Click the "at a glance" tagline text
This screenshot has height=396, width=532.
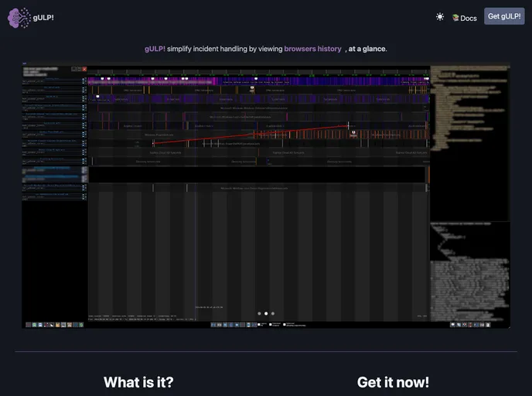pyautogui.click(x=367, y=49)
